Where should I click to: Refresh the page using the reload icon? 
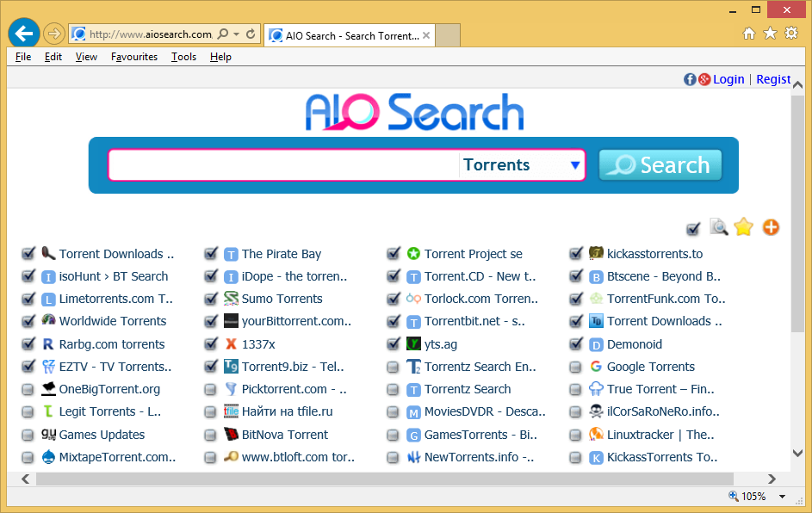[251, 34]
